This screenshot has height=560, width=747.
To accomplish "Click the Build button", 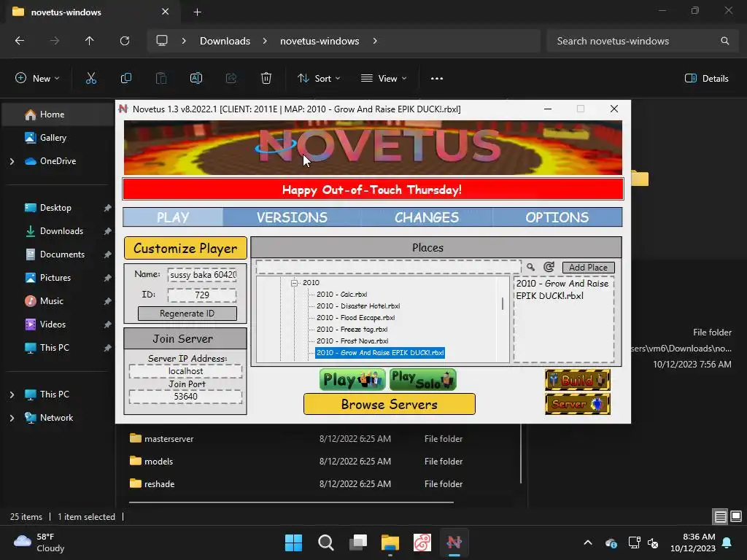I will pyautogui.click(x=578, y=380).
